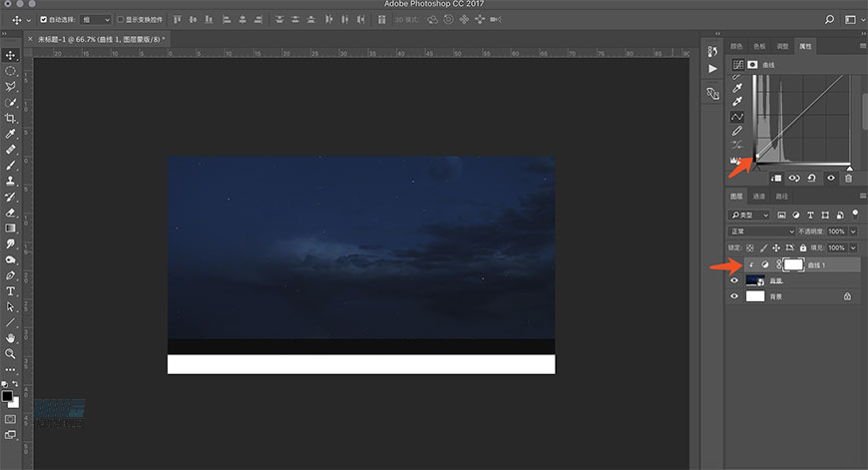
Task: Switch to the Channels tab
Action: [759, 197]
